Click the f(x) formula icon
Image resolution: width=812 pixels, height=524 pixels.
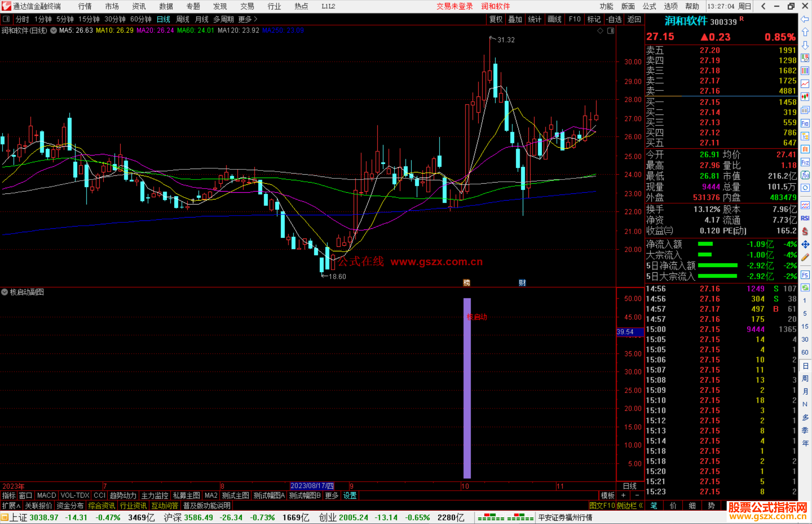(x=805, y=175)
